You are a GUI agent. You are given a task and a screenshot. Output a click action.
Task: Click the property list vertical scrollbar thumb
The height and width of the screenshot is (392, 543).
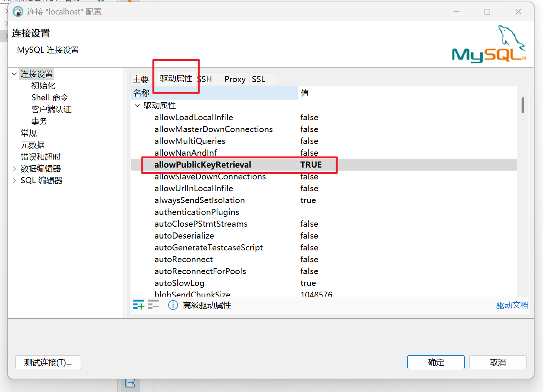click(x=523, y=105)
